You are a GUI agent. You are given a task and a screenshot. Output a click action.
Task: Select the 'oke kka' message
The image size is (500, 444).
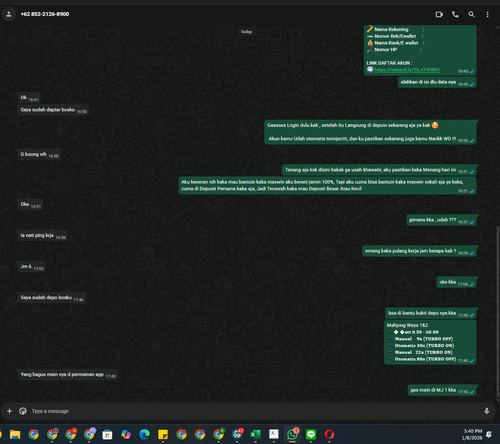pos(457,282)
